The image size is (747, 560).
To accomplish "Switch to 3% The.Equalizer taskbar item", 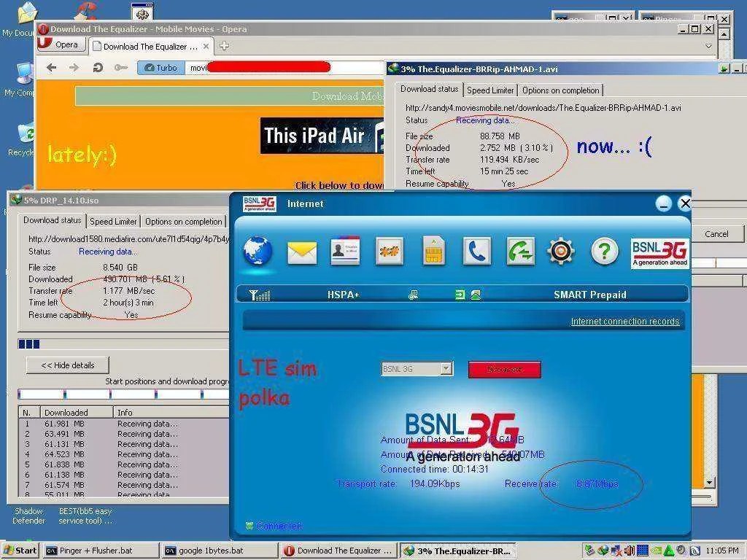I will click(x=458, y=551).
